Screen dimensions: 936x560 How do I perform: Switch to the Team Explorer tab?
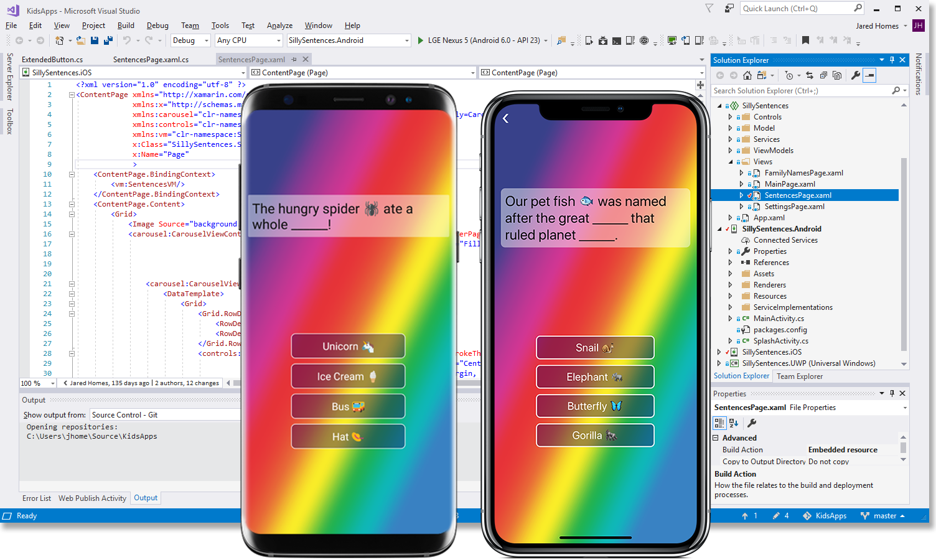[800, 376]
